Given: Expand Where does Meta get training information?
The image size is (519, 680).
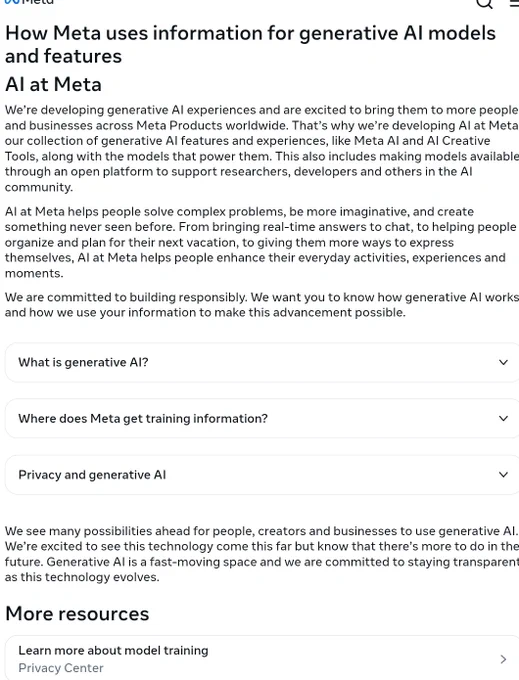Looking at the screenshot, I should [x=262, y=418].
